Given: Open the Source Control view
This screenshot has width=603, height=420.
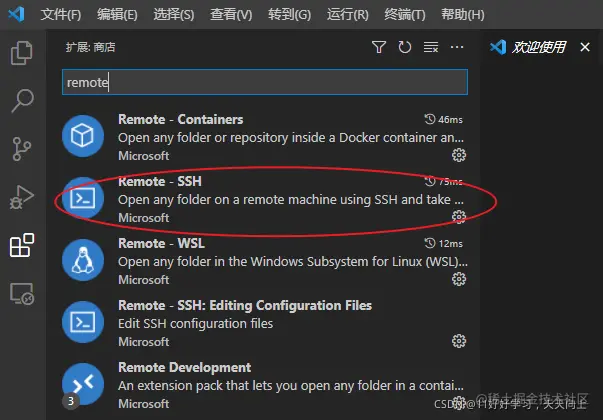Looking at the screenshot, I should point(22,149).
